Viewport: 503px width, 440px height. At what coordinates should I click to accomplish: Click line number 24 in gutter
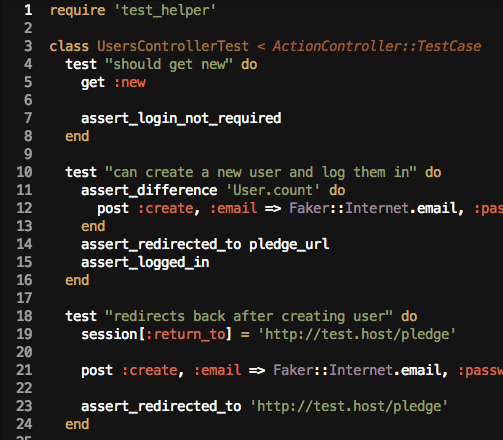(24, 424)
